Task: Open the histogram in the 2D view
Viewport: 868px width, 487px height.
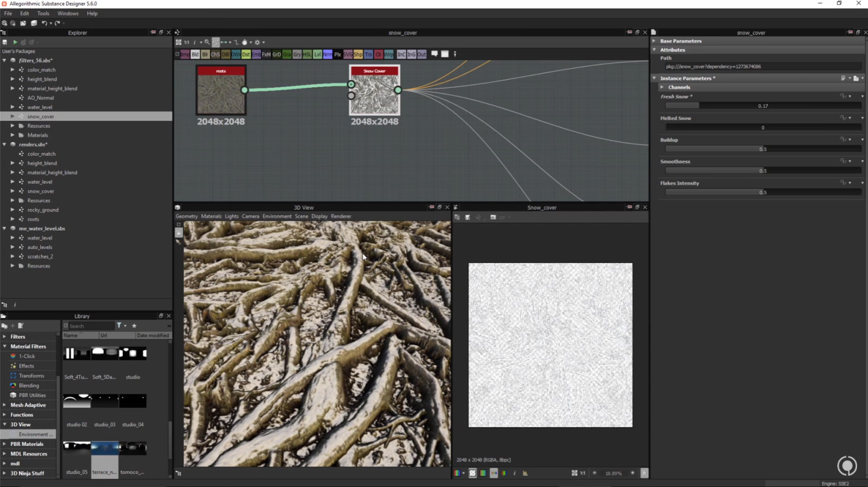Action: (525, 473)
